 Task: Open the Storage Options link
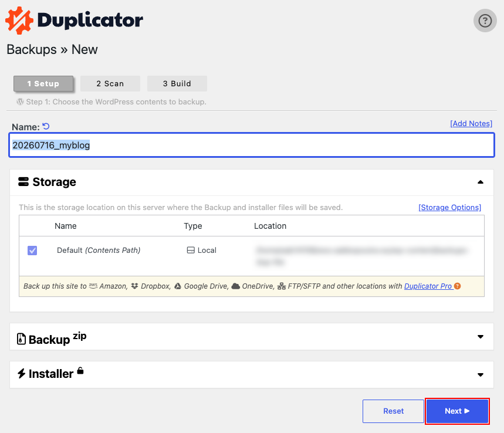coord(449,207)
